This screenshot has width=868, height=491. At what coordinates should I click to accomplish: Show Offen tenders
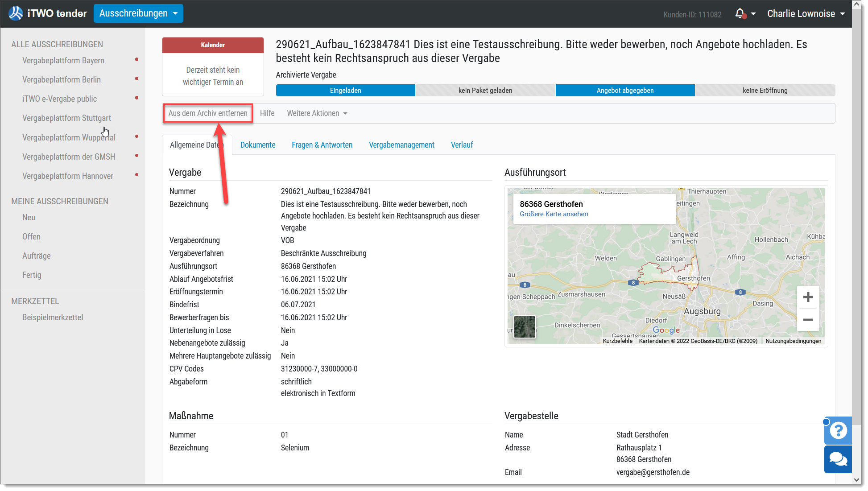click(x=31, y=236)
